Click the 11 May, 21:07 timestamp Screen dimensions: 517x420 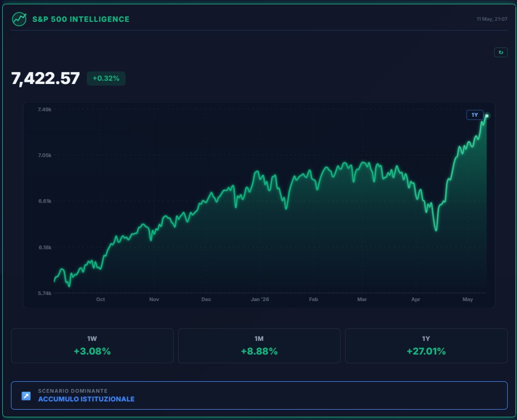coord(491,19)
